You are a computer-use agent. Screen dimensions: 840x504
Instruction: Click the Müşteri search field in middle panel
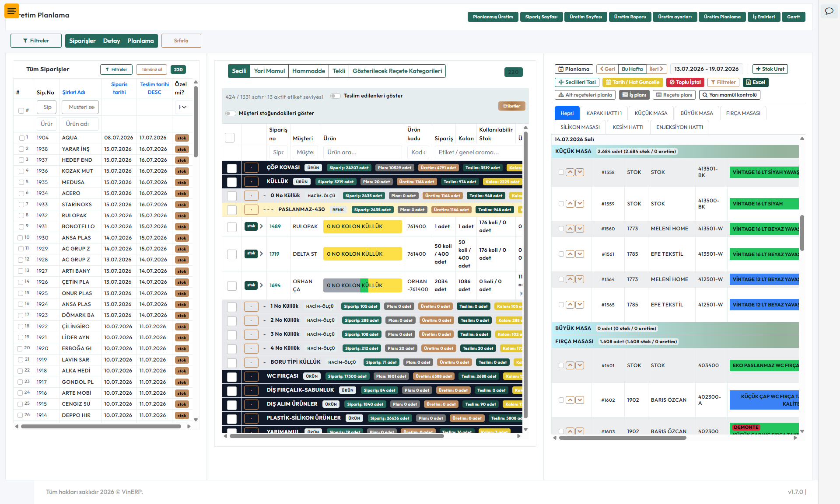tap(305, 153)
